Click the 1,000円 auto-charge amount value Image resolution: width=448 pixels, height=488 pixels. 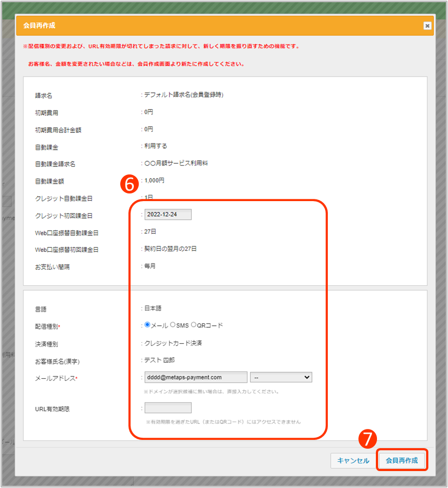154,180
